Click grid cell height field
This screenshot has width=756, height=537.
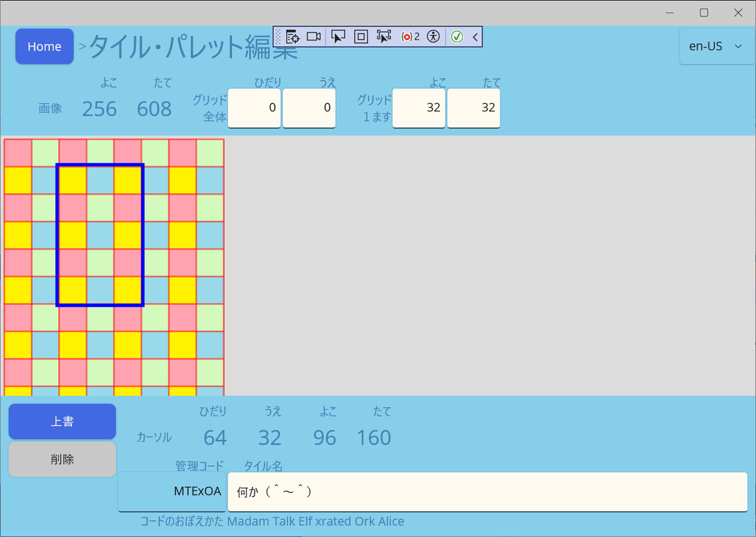(474, 108)
